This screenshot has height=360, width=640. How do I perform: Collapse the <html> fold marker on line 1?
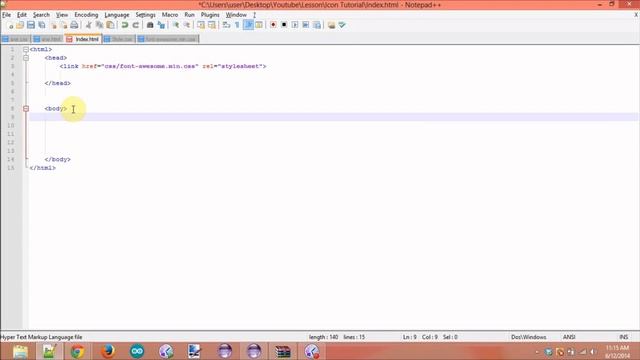26,49
